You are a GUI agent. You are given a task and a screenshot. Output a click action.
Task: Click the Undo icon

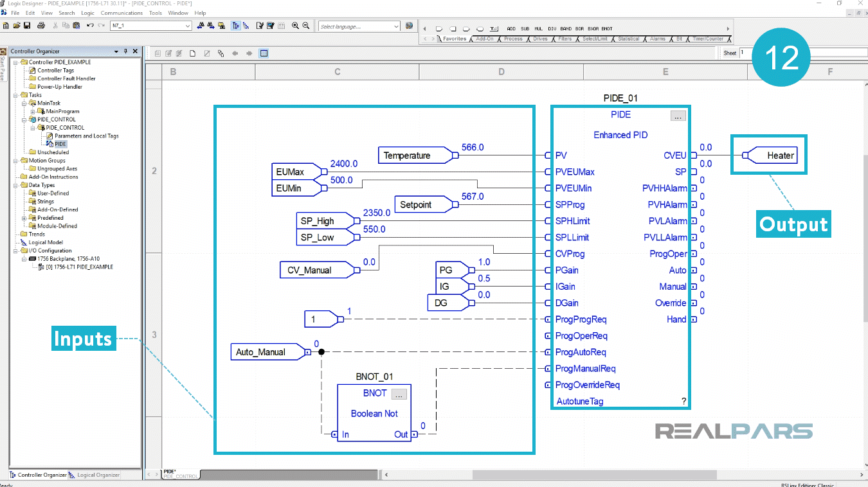(89, 26)
